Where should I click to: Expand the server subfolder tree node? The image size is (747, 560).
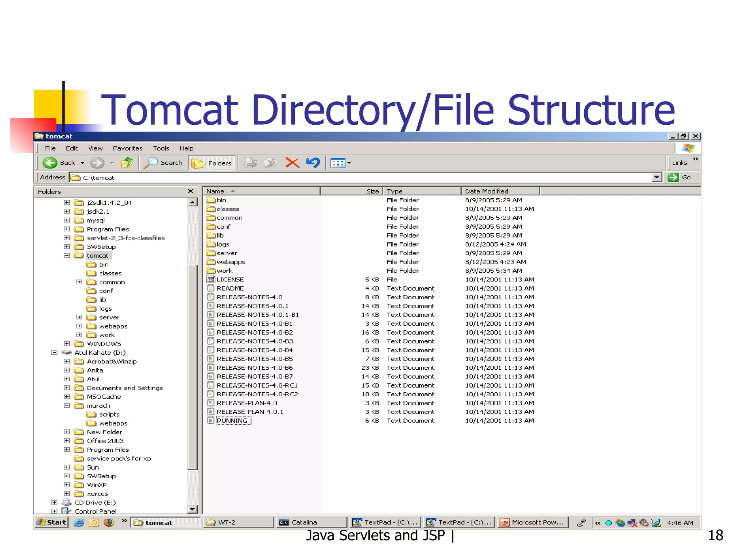pyautogui.click(x=79, y=317)
